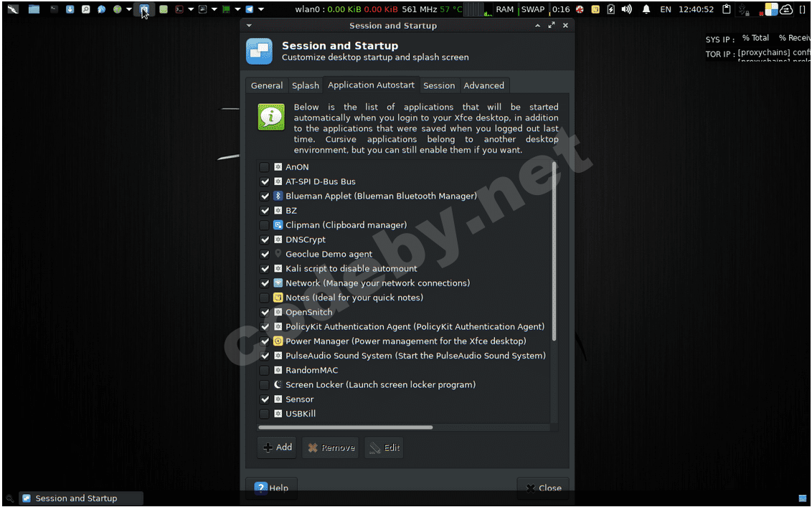This screenshot has width=812, height=507.
Task: Click the Remove button
Action: [x=331, y=447]
